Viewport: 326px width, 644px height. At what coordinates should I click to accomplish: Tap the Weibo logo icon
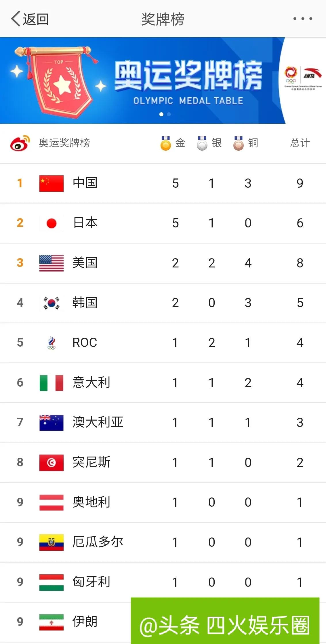pos(20,143)
